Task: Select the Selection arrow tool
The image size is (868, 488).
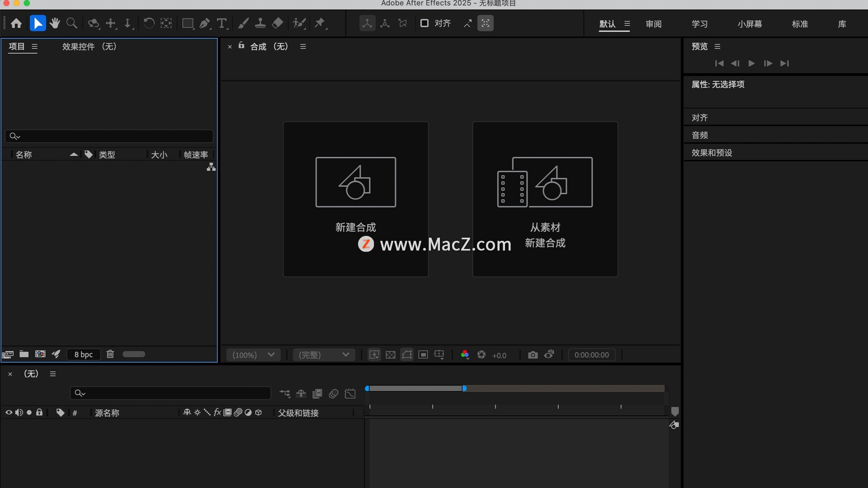Action: (x=38, y=23)
